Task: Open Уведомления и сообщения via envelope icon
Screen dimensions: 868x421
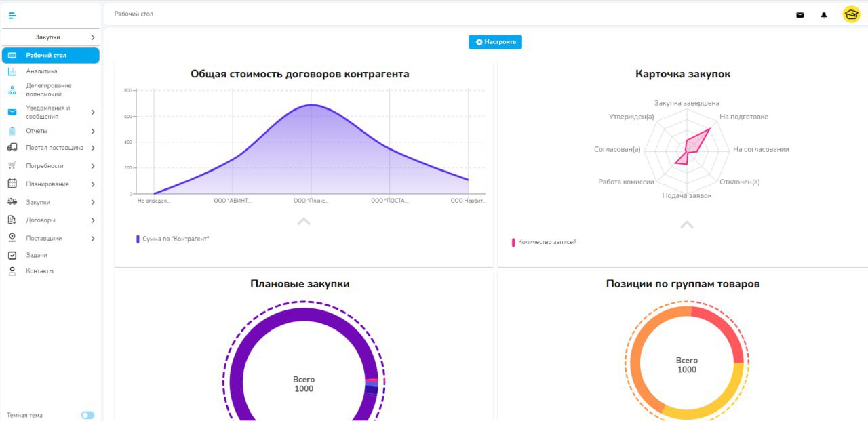Action: (11, 112)
